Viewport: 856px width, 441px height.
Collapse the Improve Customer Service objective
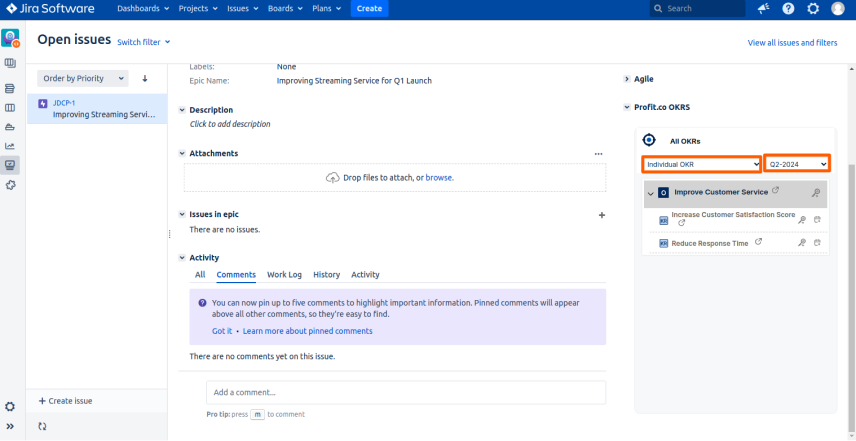coord(650,194)
